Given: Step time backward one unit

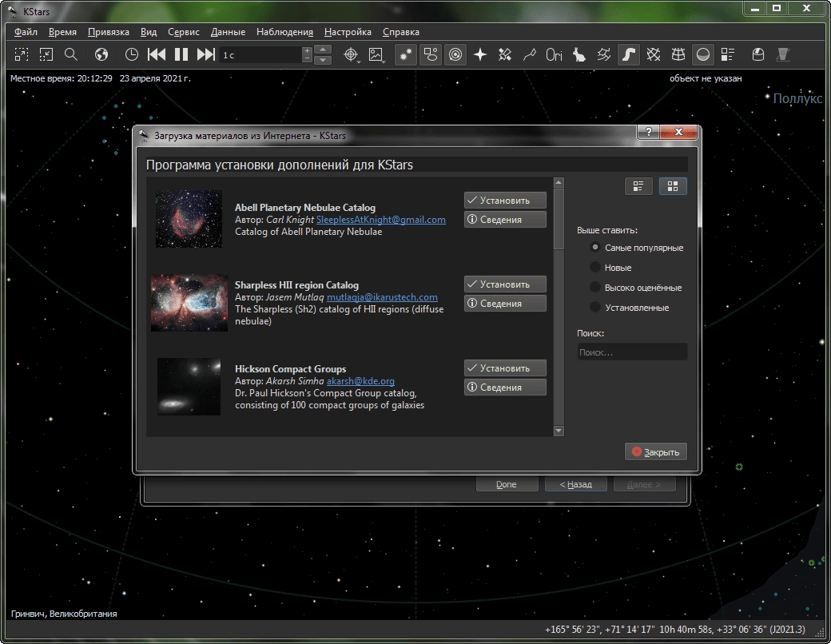Looking at the screenshot, I should [x=157, y=54].
